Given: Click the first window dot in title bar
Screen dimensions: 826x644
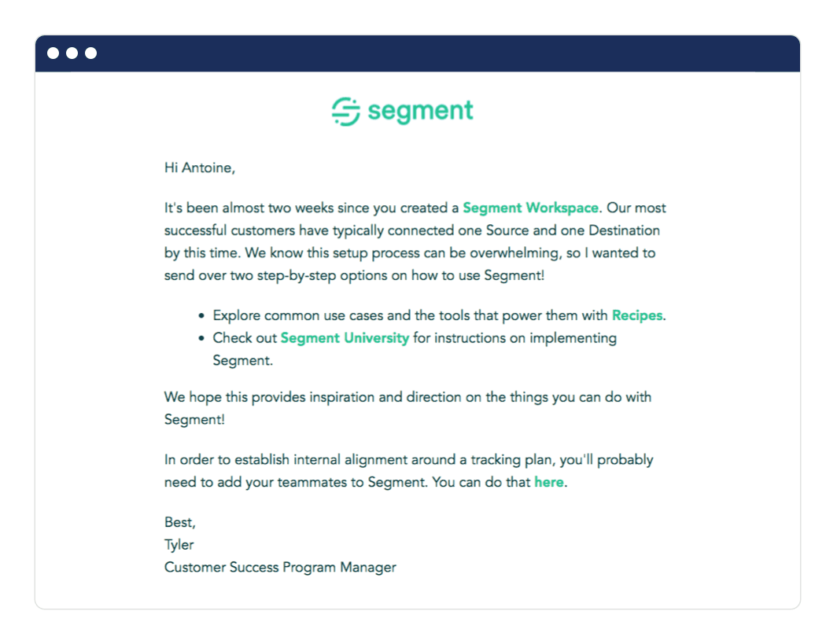Looking at the screenshot, I should coord(53,53).
